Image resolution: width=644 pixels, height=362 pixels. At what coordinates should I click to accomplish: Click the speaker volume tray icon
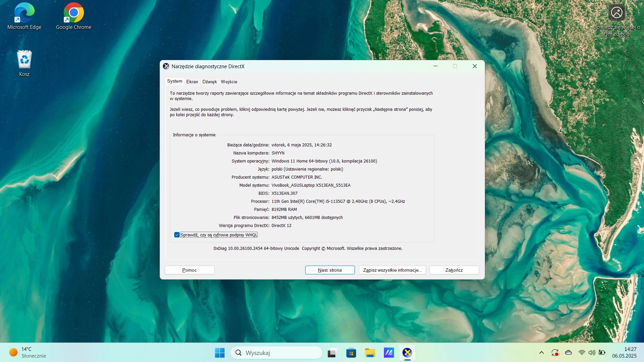(x=592, y=353)
